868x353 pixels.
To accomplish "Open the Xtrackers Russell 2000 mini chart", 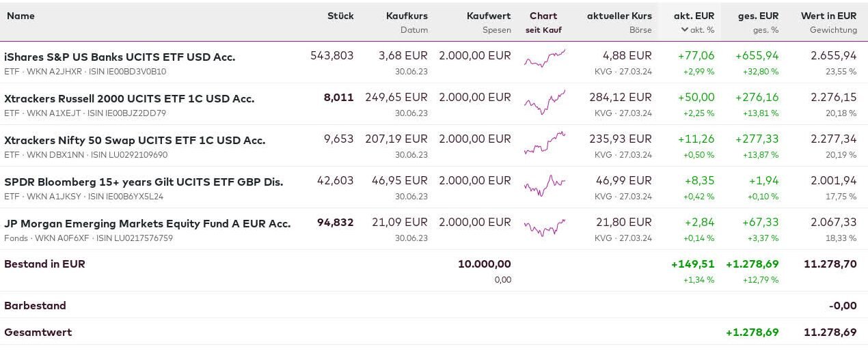I will tap(545, 101).
